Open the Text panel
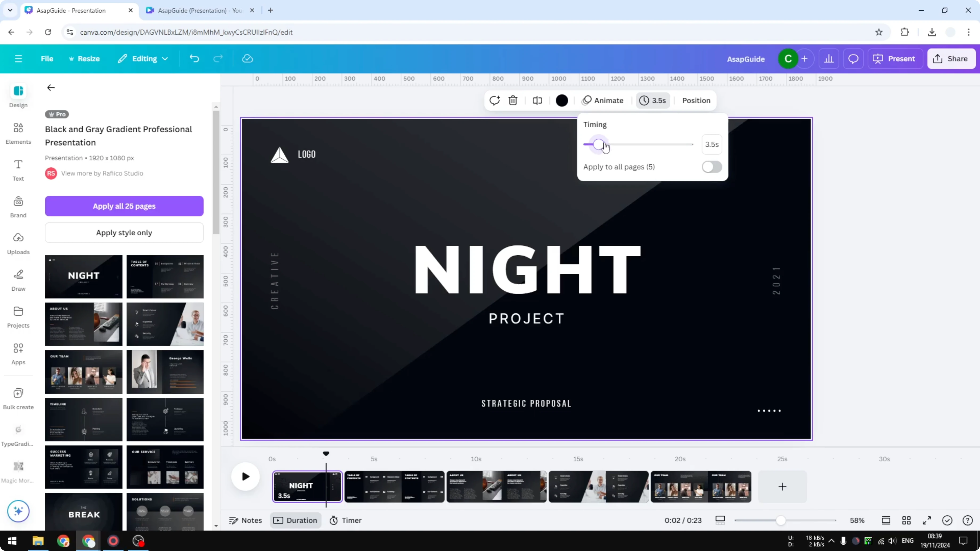This screenshot has width=980, height=551. pos(18,170)
